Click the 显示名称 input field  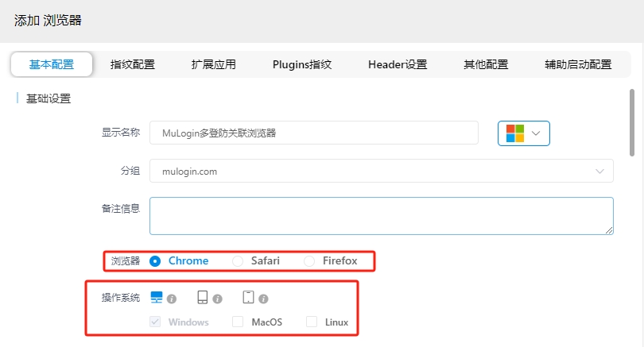tap(314, 133)
